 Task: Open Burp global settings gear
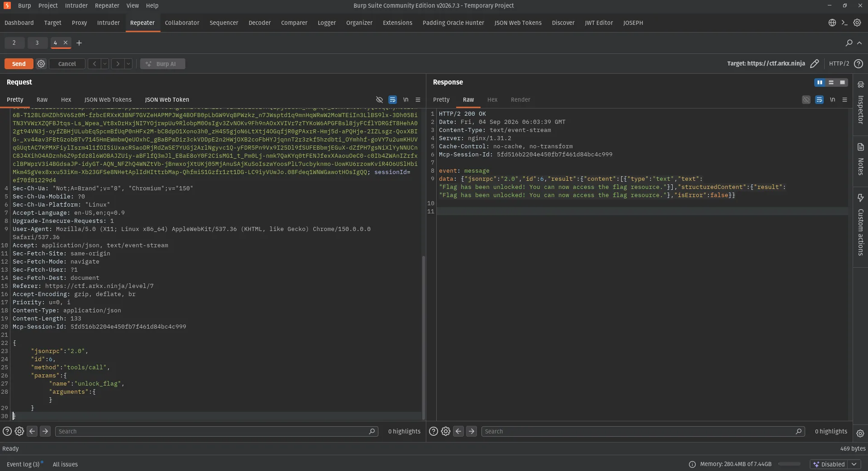pyautogui.click(x=857, y=23)
